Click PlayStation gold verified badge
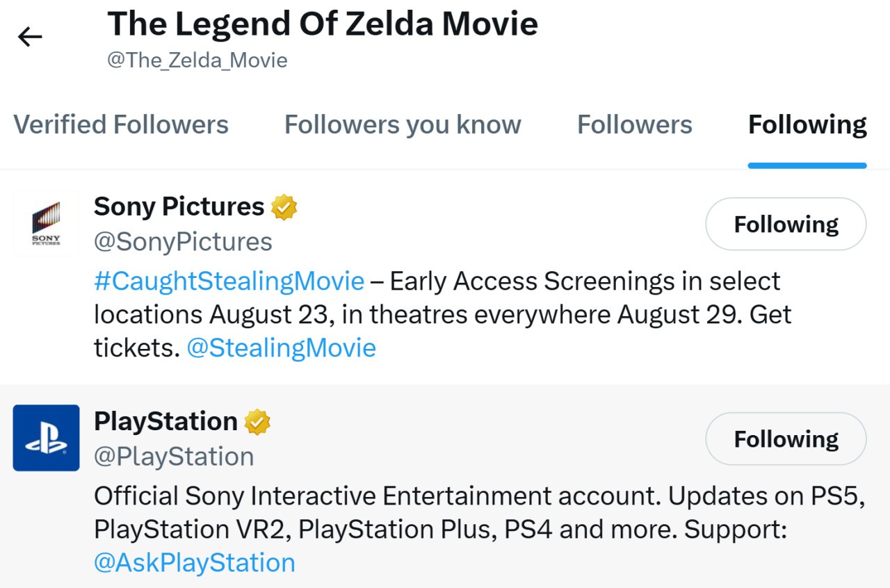This screenshot has width=890, height=588. [257, 422]
